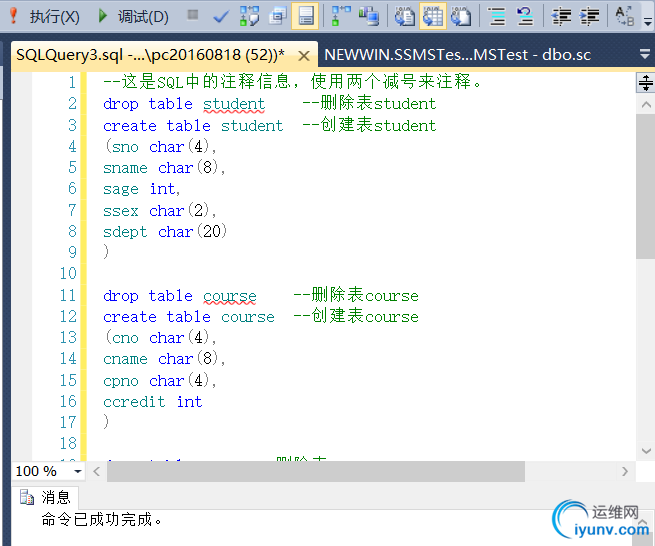Click the code line sage int

tap(142, 189)
